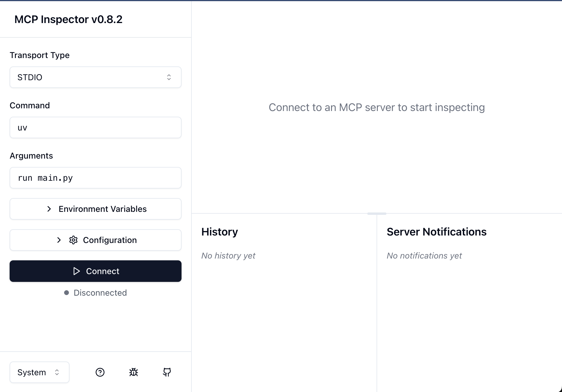The image size is (562, 392).
Task: Click the chevron next to Environment Variables
Action: coord(49,209)
